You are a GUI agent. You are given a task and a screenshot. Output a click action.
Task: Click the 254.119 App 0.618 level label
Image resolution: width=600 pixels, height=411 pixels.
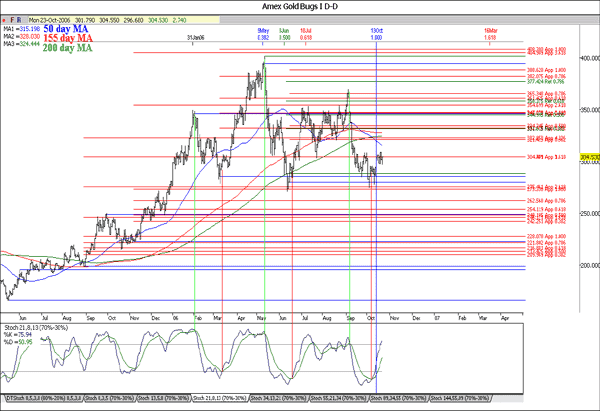[546, 209]
